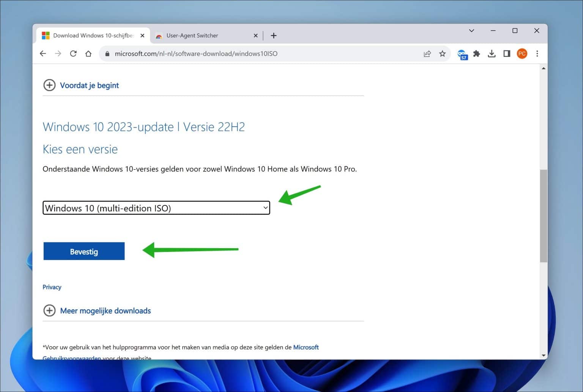Open the Windows 10 edition dropdown
The image size is (583, 392).
[x=156, y=208]
